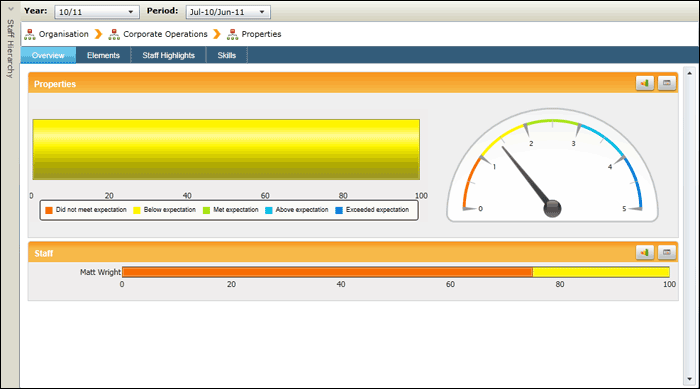The height and width of the screenshot is (389, 700).
Task: Click the 'Below expectation' yellow legend swatch
Action: tap(137, 210)
